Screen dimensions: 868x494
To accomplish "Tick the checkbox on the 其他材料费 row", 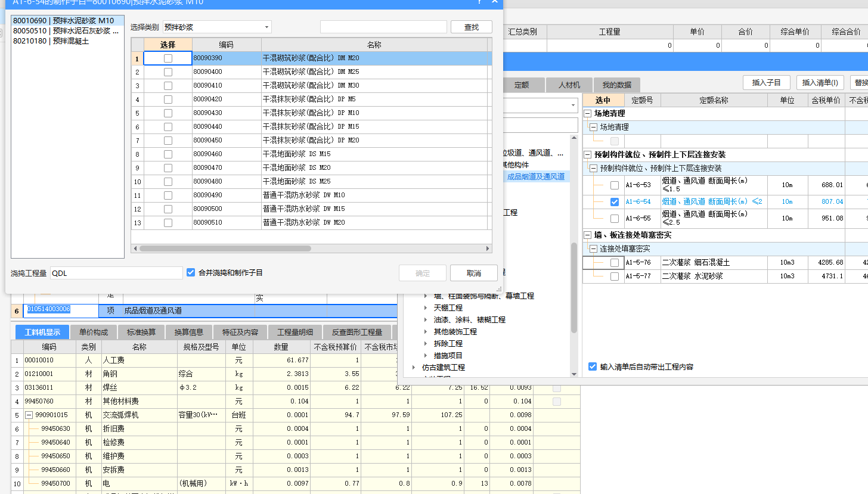I will point(557,402).
